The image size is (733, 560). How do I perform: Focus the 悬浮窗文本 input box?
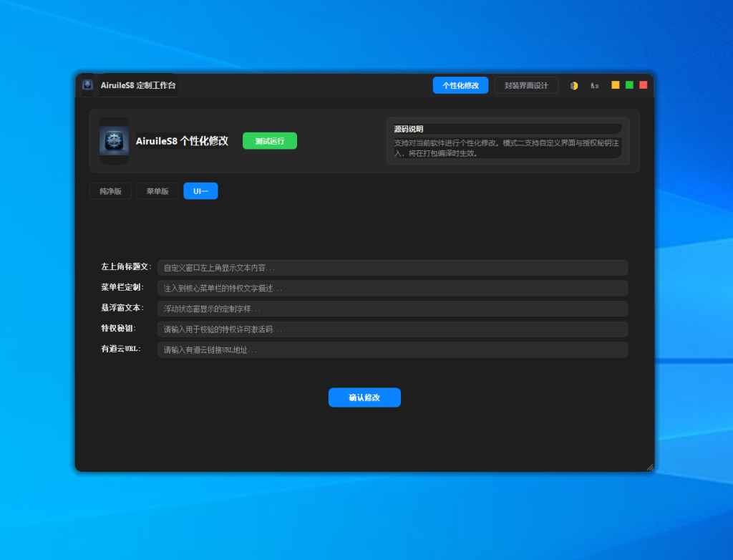pyautogui.click(x=392, y=309)
